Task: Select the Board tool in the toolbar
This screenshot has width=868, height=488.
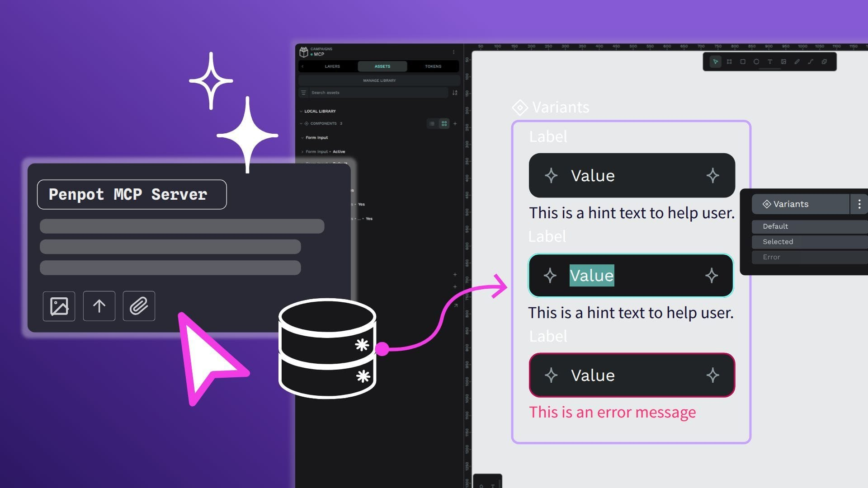Action: point(729,62)
